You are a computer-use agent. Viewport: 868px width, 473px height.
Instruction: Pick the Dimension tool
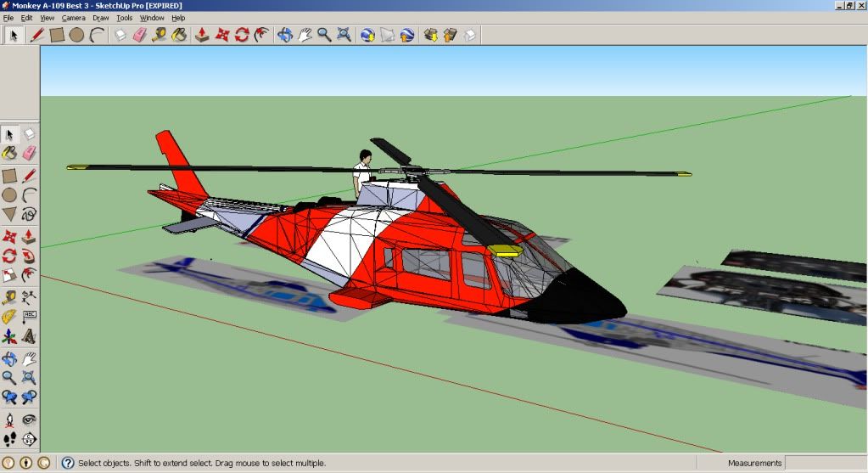(29, 298)
